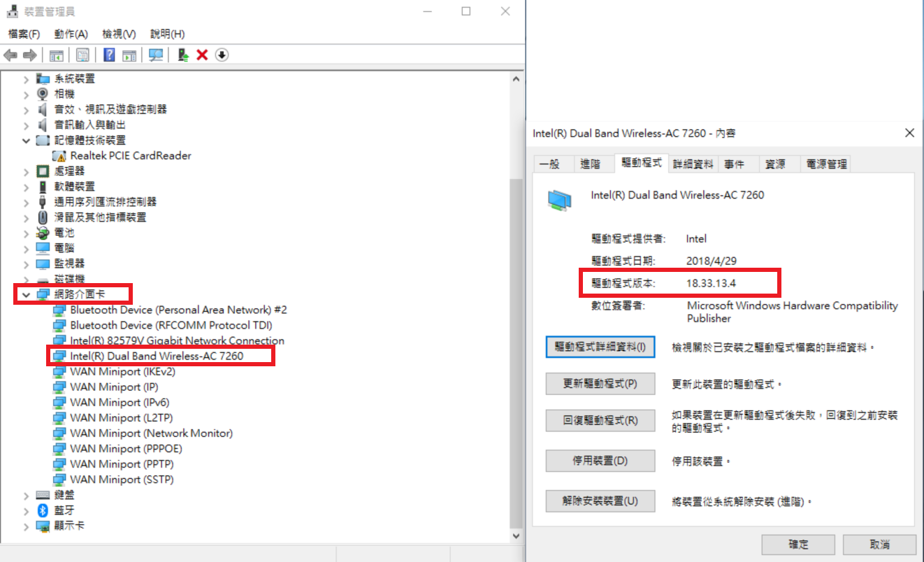Expand the 鍵盤 category
924x562 pixels.
pos(27,496)
